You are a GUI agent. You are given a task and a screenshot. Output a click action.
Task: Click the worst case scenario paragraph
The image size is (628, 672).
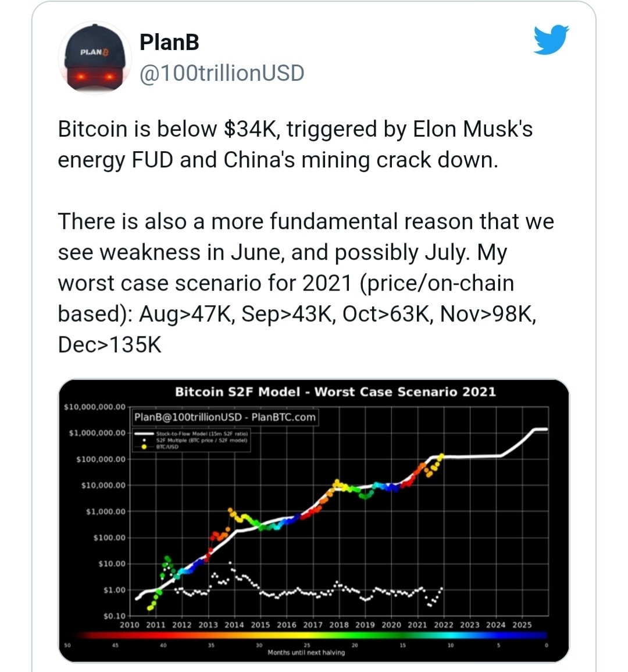tap(305, 283)
